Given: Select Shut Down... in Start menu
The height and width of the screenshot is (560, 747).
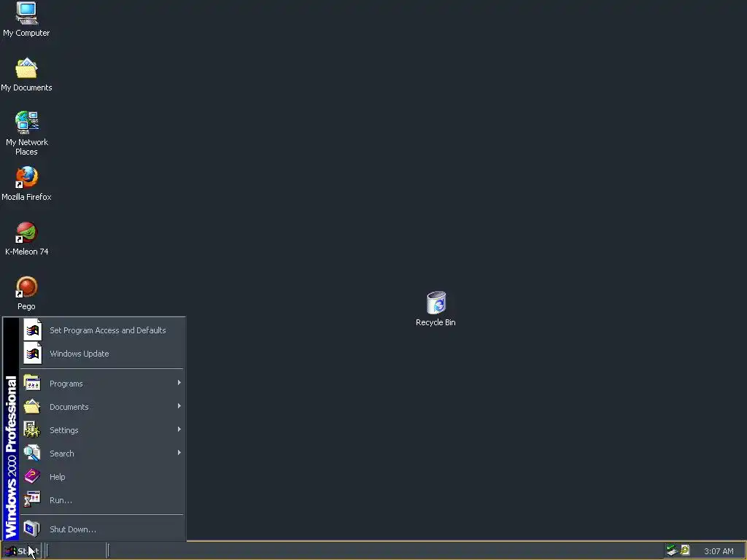Looking at the screenshot, I should click(101, 529).
